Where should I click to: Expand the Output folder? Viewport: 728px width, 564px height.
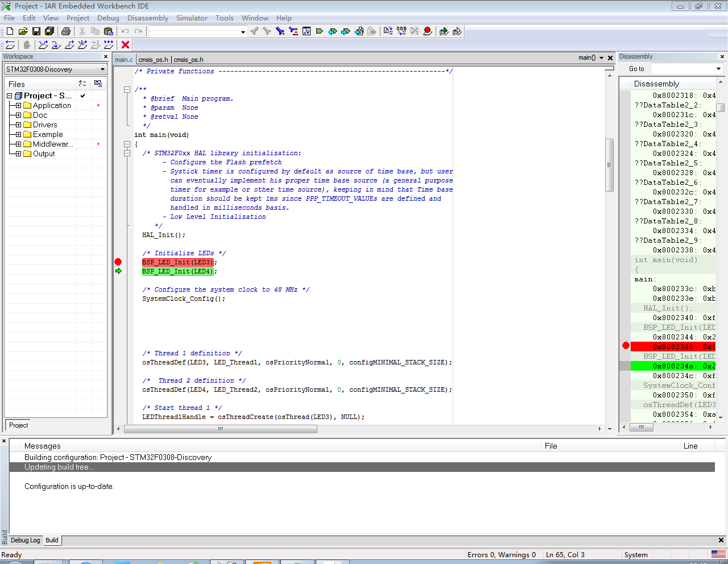coord(18,154)
